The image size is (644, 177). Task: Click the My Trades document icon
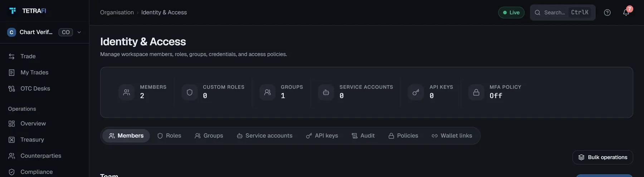tap(12, 72)
